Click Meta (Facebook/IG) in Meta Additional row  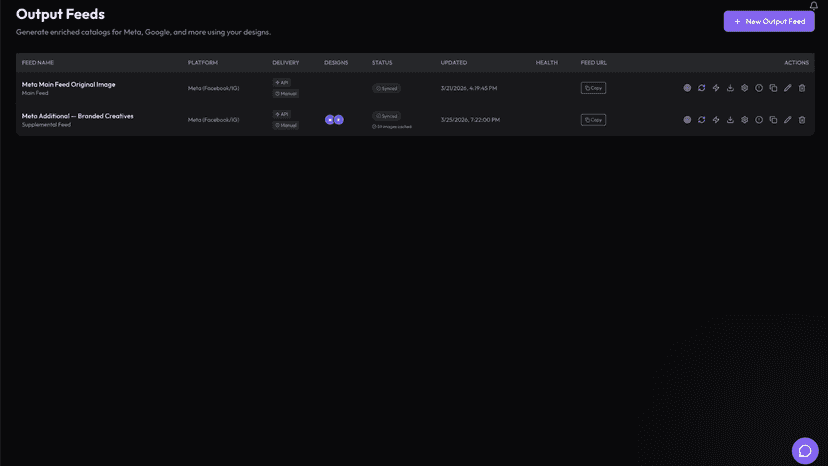(213, 120)
